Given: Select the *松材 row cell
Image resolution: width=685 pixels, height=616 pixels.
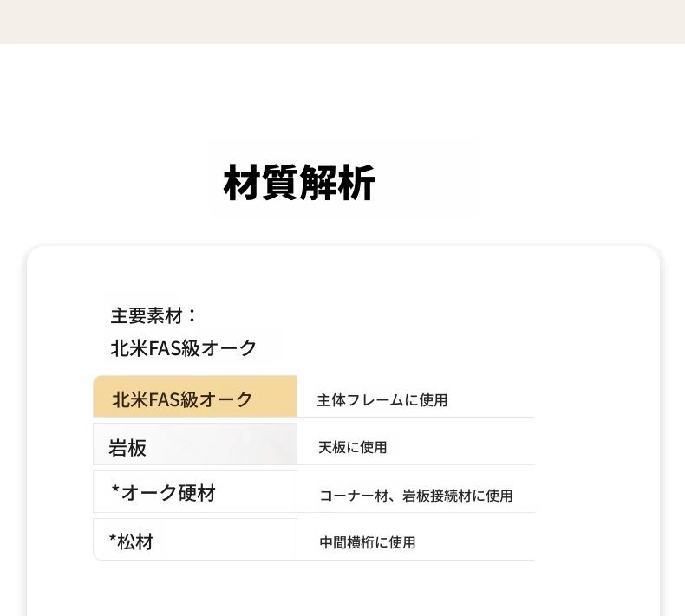Looking at the screenshot, I should click(195, 539).
